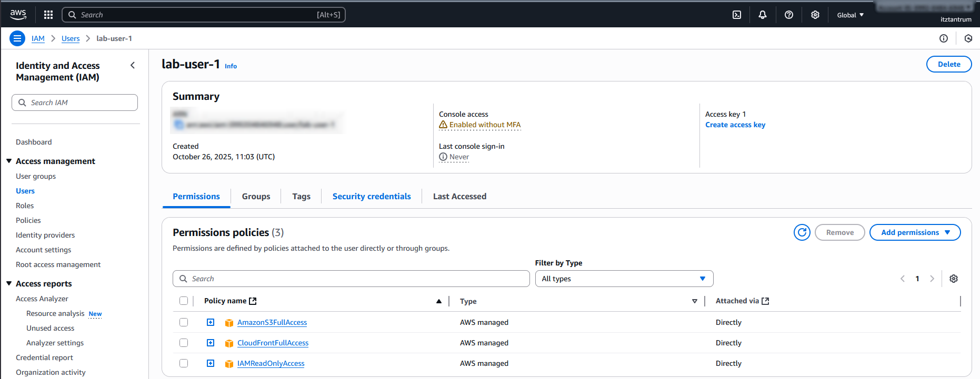Launch the CloudShell terminal icon

coord(737,15)
